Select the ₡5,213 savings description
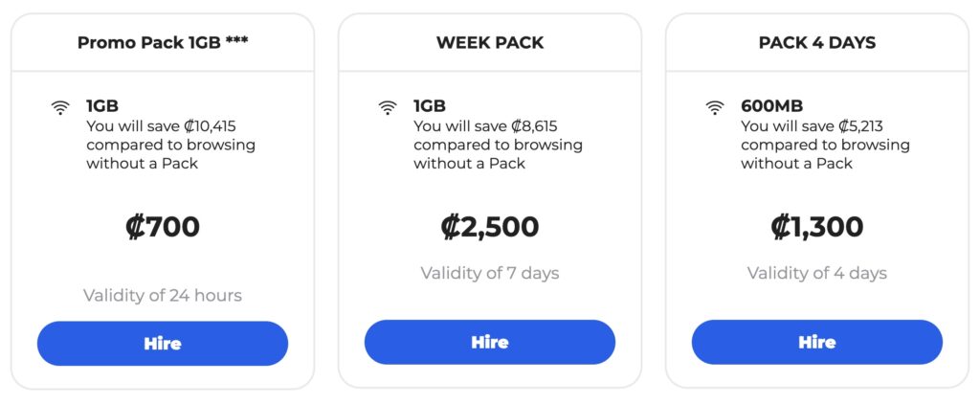This screenshot has height=405, width=980. 825,145
